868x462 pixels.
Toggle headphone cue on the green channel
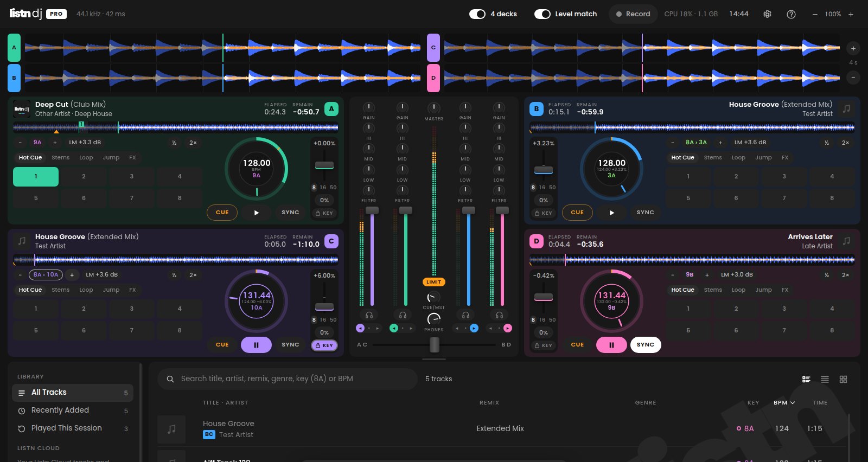click(403, 315)
